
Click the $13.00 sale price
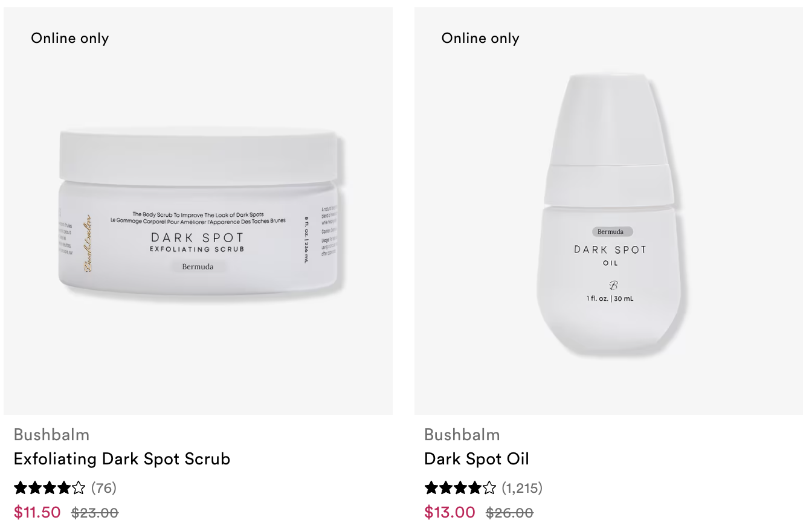coord(450,513)
